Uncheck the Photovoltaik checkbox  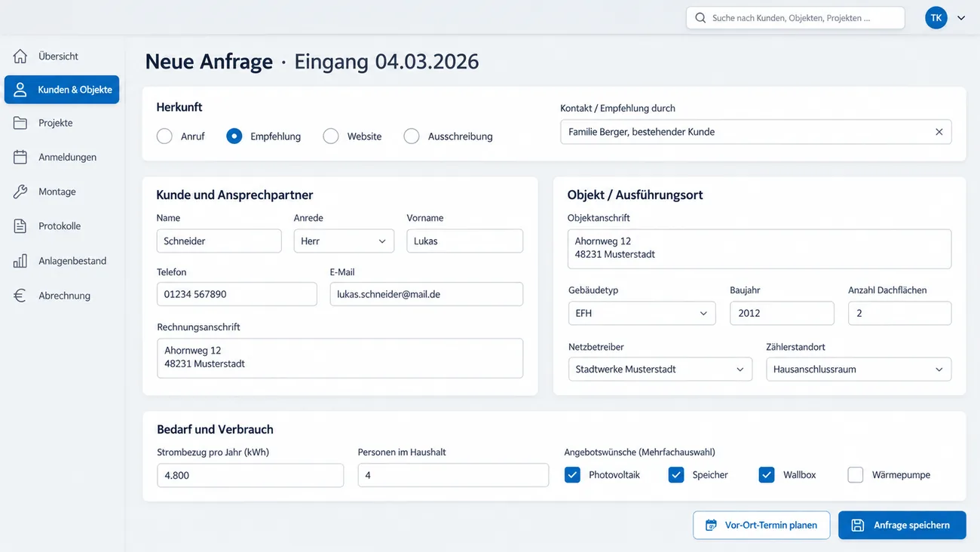click(573, 475)
